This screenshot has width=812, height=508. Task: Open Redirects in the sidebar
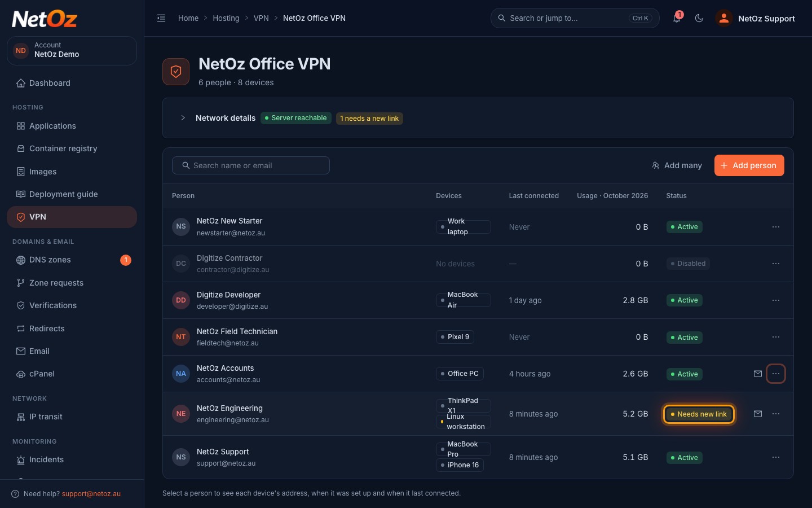[72, 329]
